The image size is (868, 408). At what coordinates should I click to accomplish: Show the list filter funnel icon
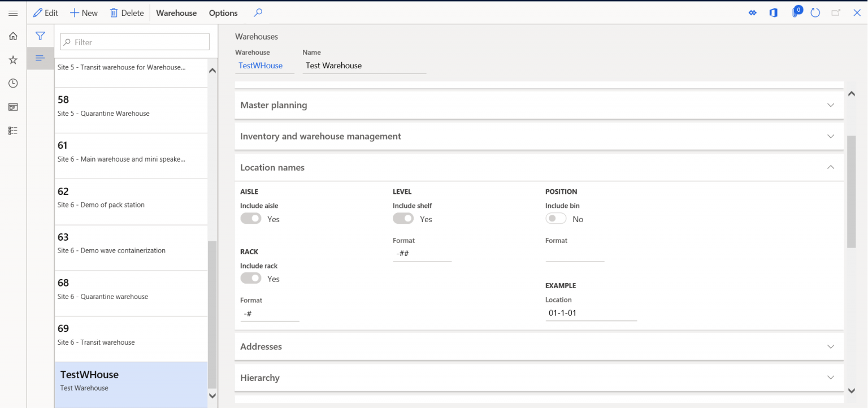[40, 36]
